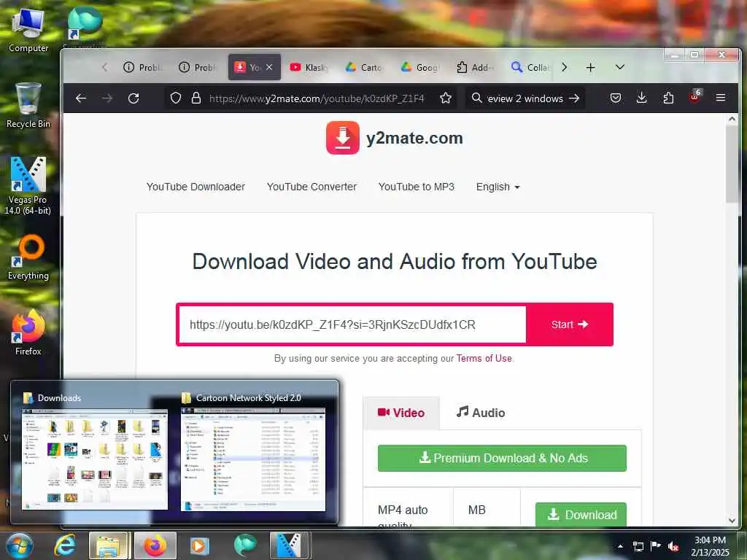Viewport: 747px width, 560px height.
Task: Reload the y2mate page
Action: click(133, 98)
